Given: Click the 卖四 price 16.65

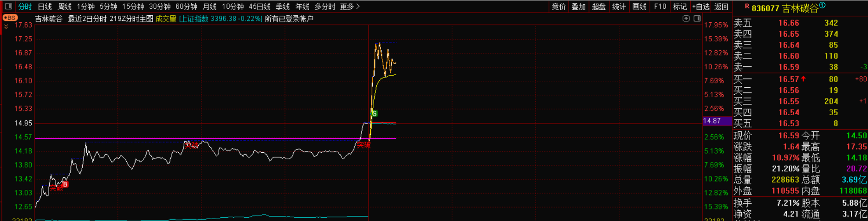Looking at the screenshot, I should 789,34.
